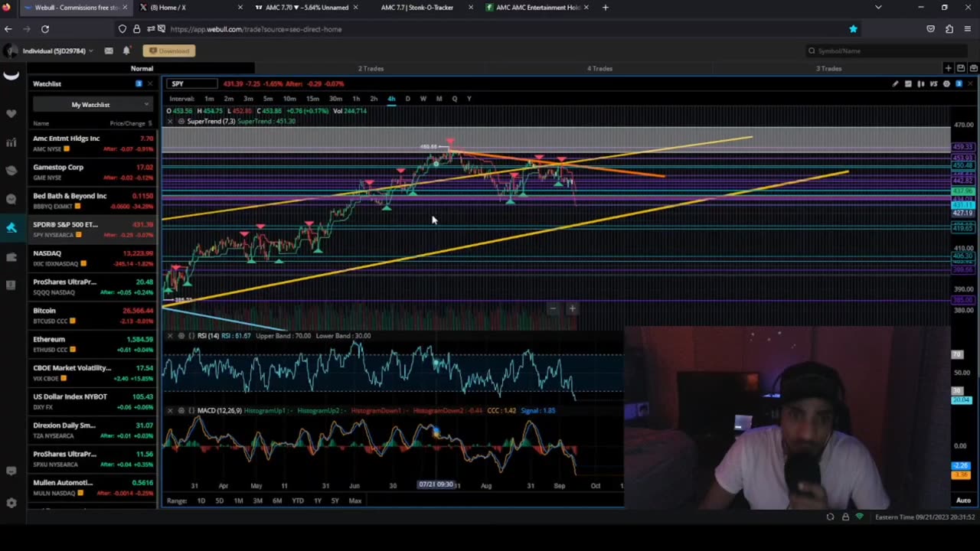Set chart range to 5Y
This screenshot has height=551, width=980.
[335, 500]
